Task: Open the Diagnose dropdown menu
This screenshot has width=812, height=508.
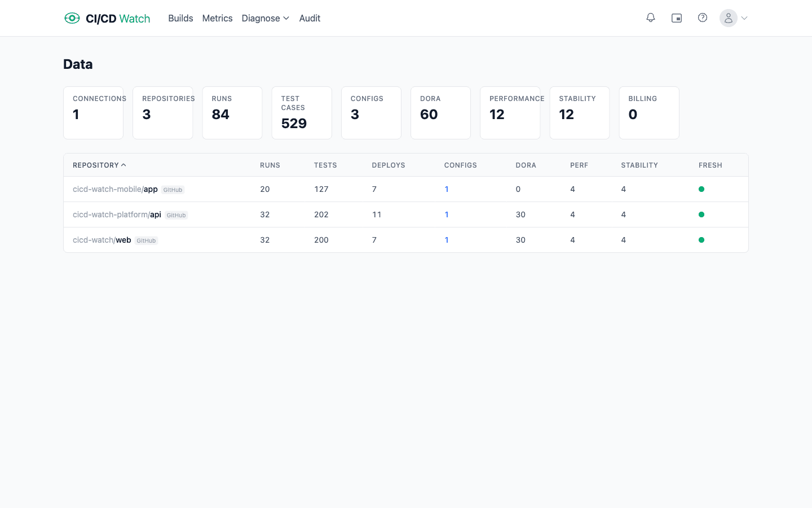Action: (x=266, y=18)
